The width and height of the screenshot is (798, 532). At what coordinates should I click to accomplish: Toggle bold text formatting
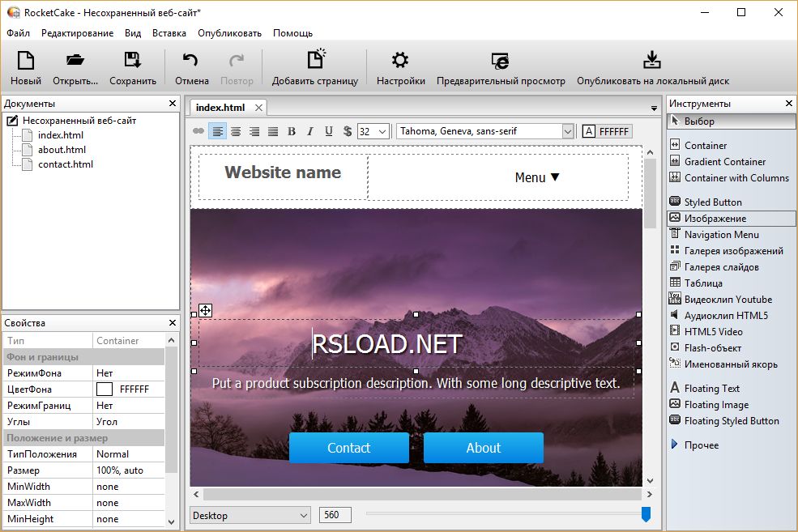point(291,130)
